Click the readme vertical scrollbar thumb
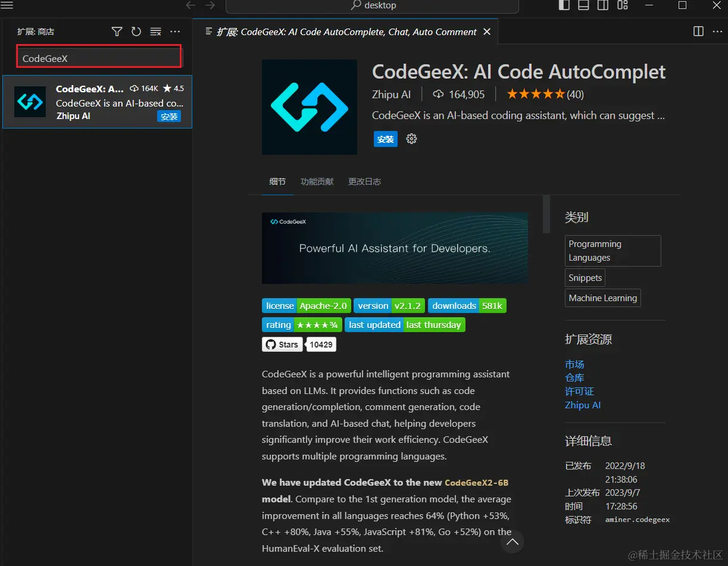 click(x=546, y=214)
